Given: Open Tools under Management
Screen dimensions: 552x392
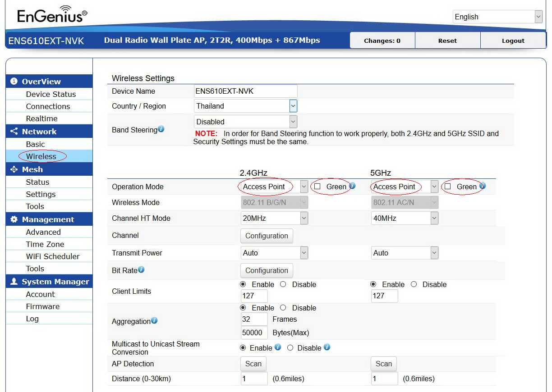Looking at the screenshot, I should point(35,269).
